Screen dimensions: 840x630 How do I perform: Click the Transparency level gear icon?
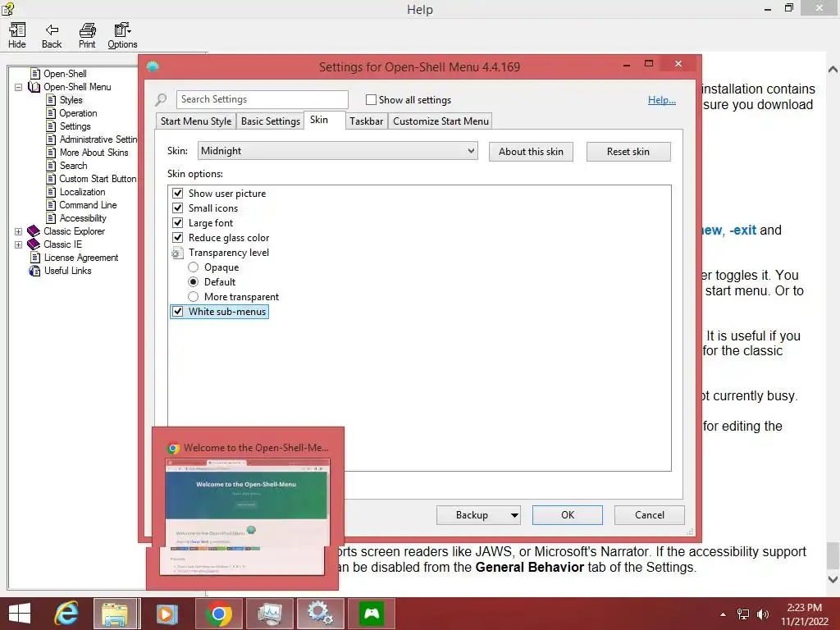pyautogui.click(x=177, y=253)
